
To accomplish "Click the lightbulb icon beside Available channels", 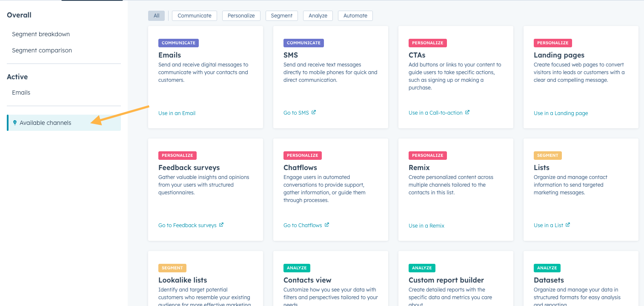I will tap(15, 123).
